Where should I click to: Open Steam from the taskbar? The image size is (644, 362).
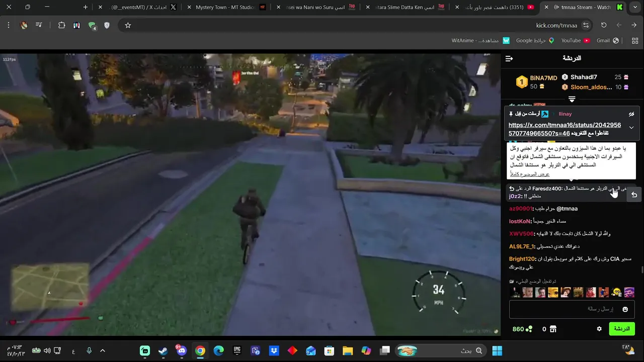163,350
